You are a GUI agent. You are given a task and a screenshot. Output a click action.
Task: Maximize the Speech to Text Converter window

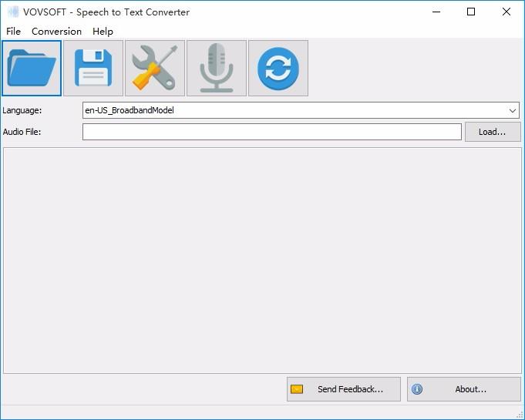(471, 12)
